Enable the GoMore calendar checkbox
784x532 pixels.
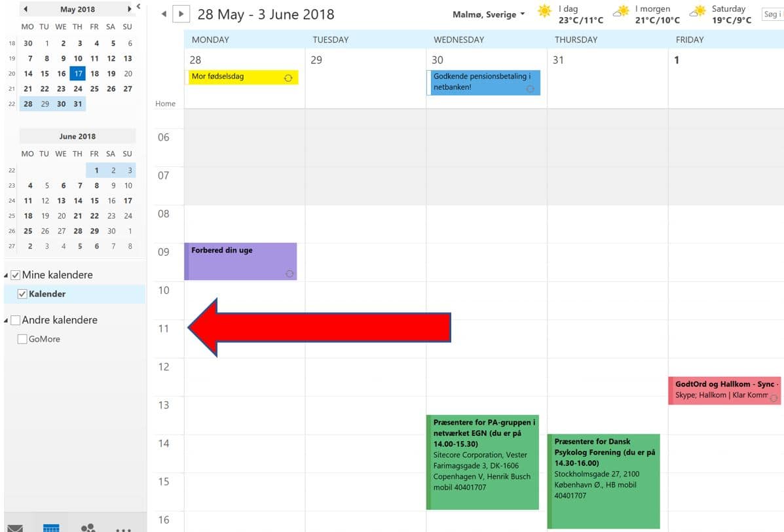coord(22,339)
